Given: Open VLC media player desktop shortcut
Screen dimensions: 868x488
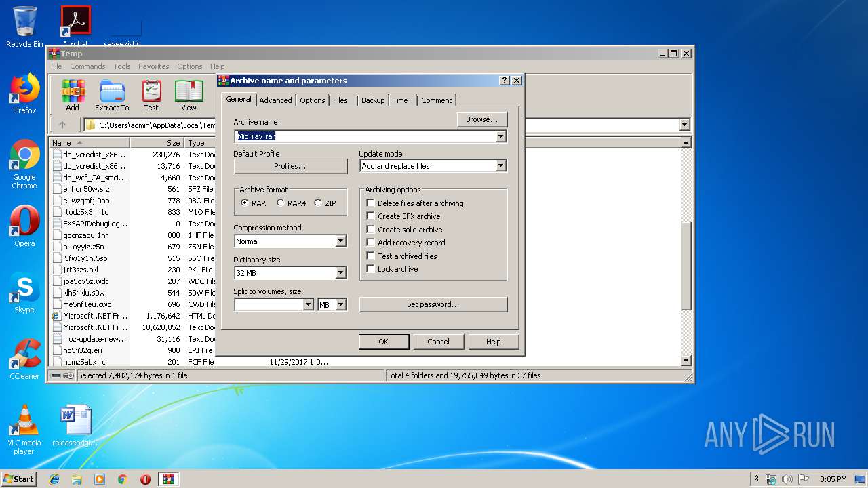Looking at the screenshot, I should pyautogui.click(x=24, y=430).
